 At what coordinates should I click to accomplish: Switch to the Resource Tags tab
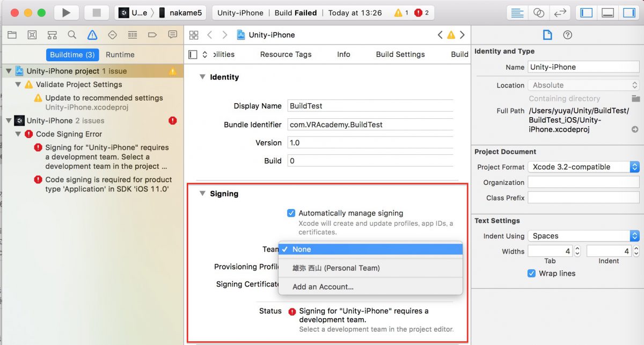click(x=286, y=54)
